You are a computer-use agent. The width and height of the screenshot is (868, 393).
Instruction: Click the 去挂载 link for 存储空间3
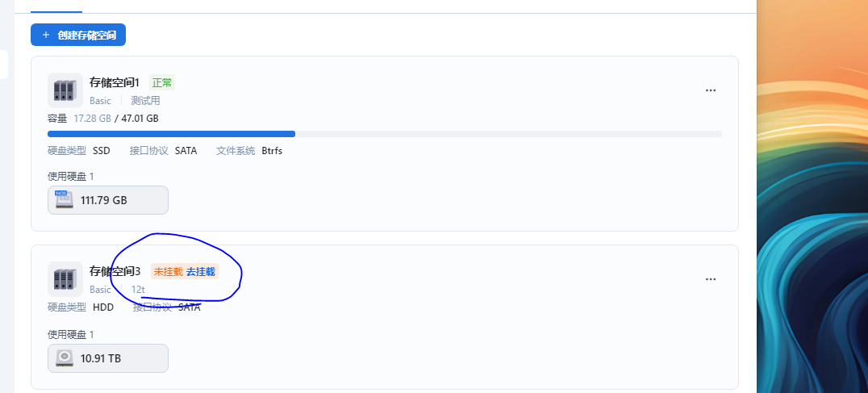click(x=200, y=272)
